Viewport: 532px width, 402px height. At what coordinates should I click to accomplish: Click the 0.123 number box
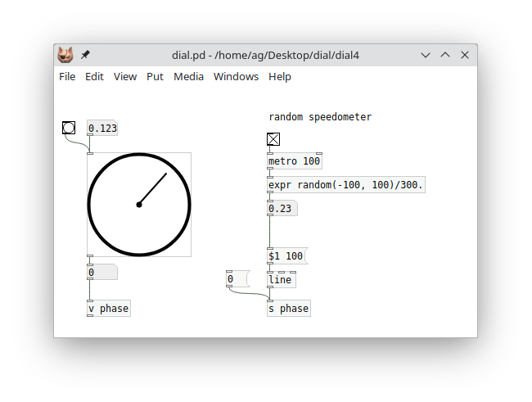click(x=102, y=129)
